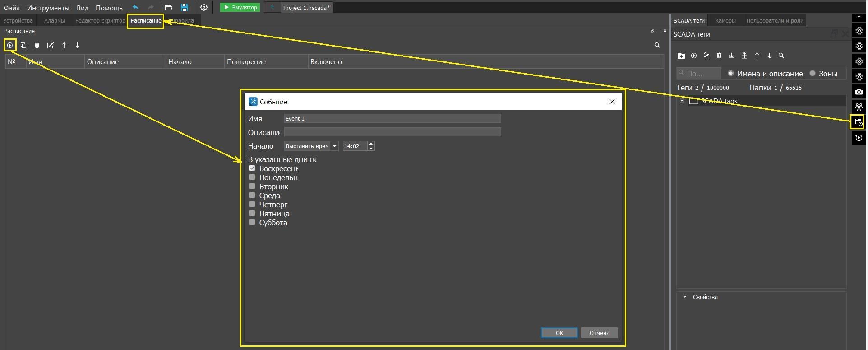Click the camera icon in the right sidebar

pos(859,92)
